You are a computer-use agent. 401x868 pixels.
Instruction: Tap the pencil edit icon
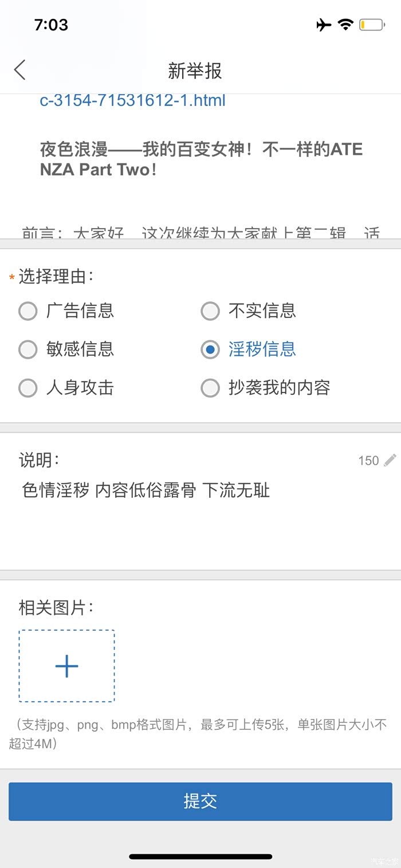coord(390,460)
